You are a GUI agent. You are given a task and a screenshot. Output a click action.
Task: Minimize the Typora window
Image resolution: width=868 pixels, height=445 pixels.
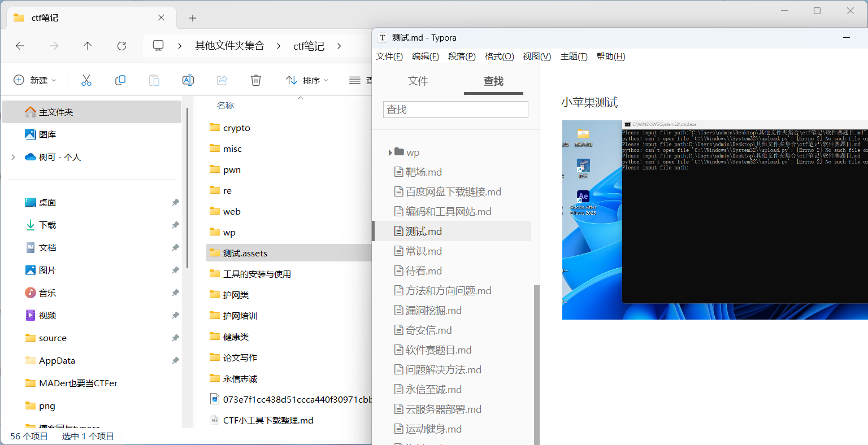click(x=847, y=38)
